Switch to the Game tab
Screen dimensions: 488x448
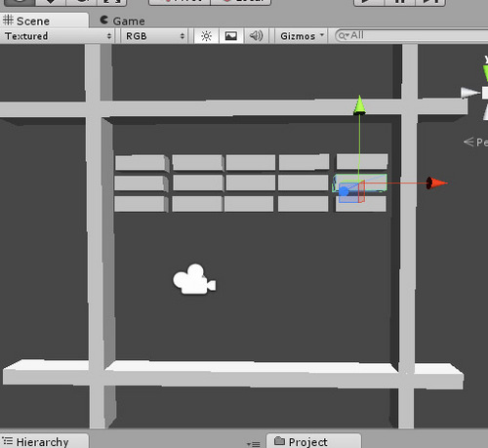point(123,20)
